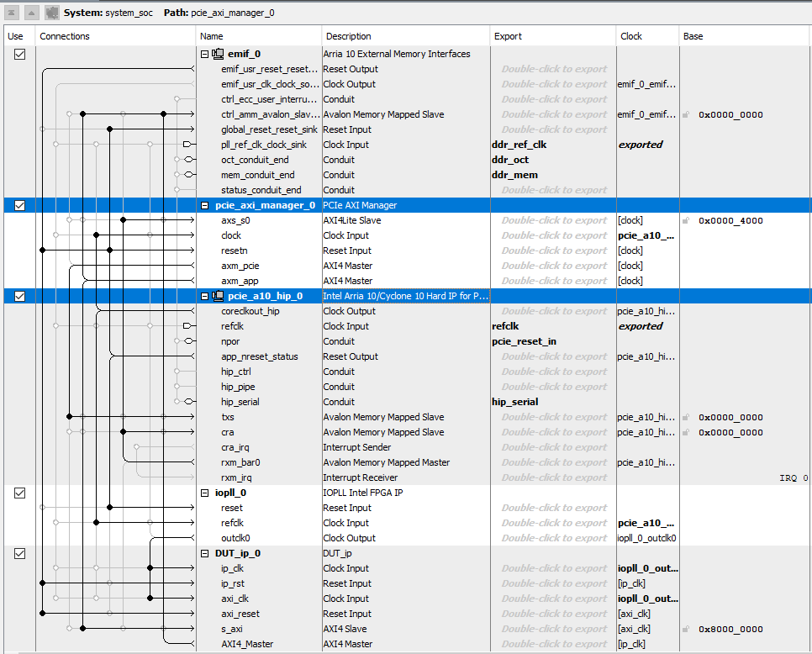
Task: Select the ddr_oct export name
Action: click(510, 160)
